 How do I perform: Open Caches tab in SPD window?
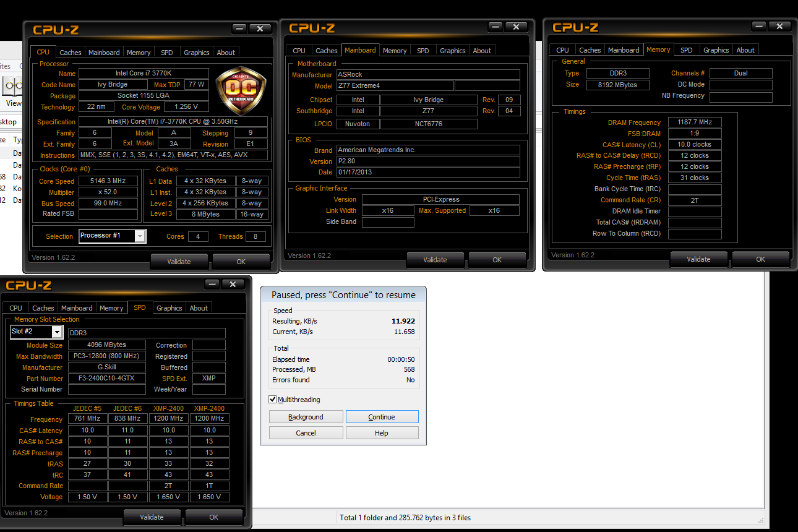[43, 308]
